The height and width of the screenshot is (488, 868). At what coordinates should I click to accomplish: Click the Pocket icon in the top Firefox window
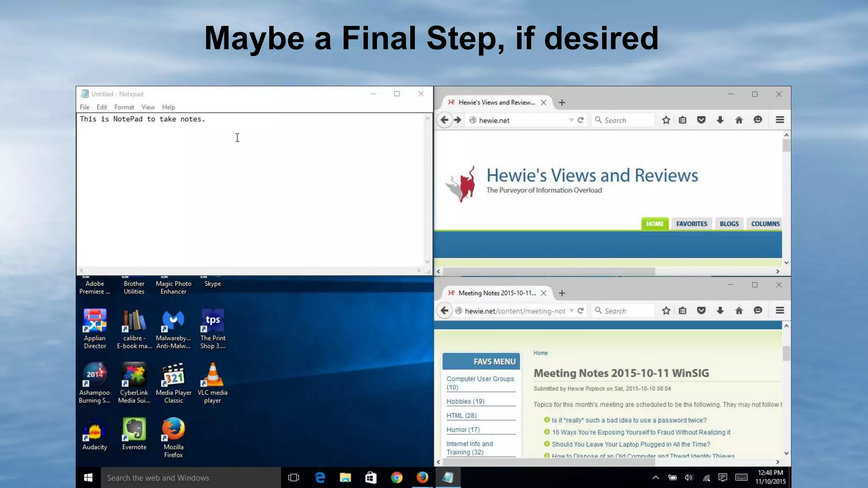(x=701, y=120)
